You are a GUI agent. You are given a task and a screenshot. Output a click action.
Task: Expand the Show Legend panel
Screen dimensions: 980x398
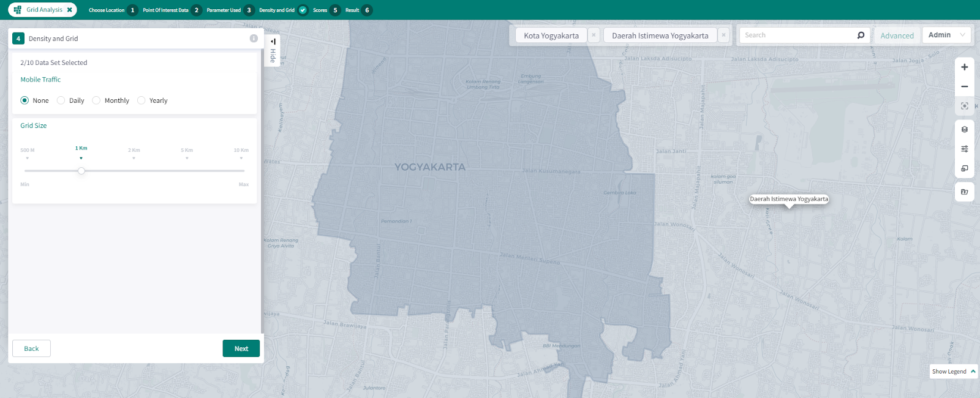pos(953,372)
